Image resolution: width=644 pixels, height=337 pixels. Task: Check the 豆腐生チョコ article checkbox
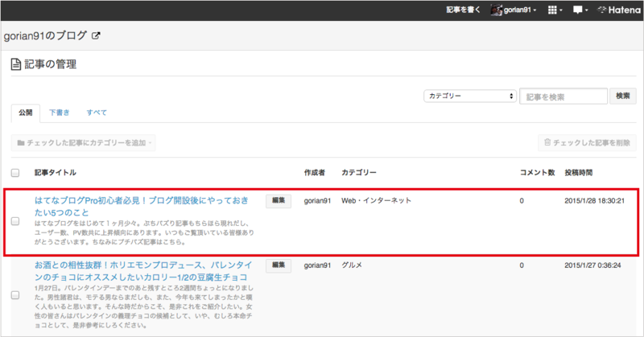[15, 295]
